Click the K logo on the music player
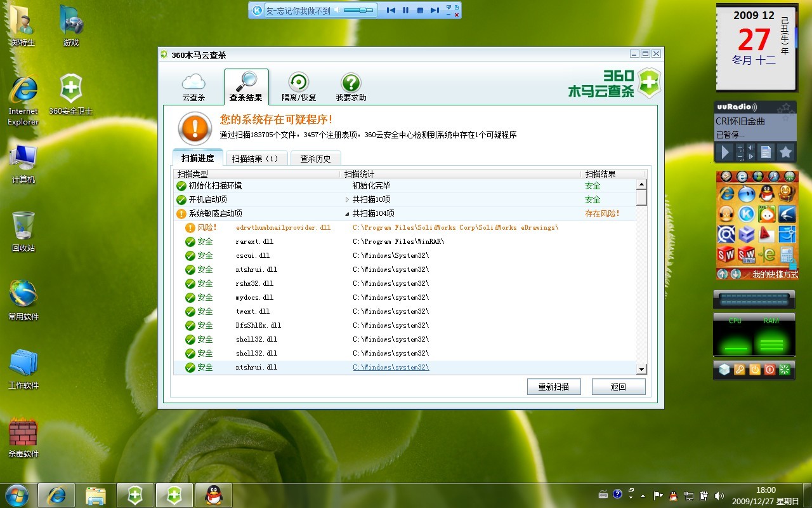 click(257, 10)
